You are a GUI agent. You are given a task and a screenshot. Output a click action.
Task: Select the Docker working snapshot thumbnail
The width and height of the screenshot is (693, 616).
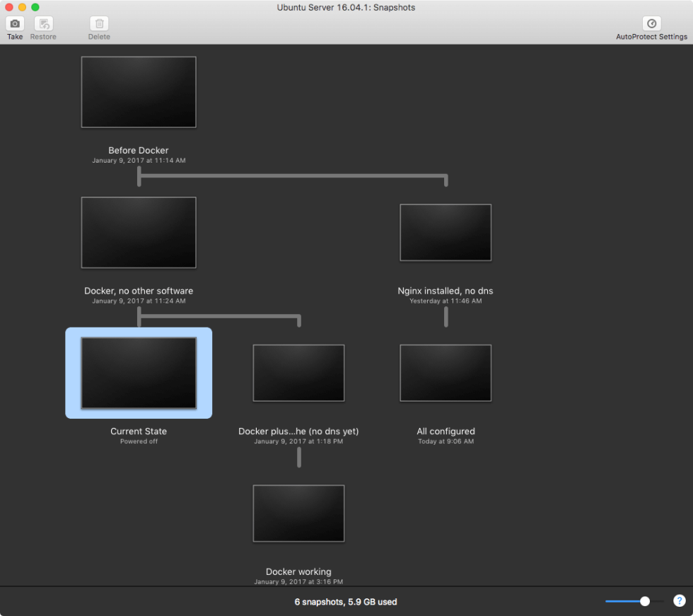(298, 513)
